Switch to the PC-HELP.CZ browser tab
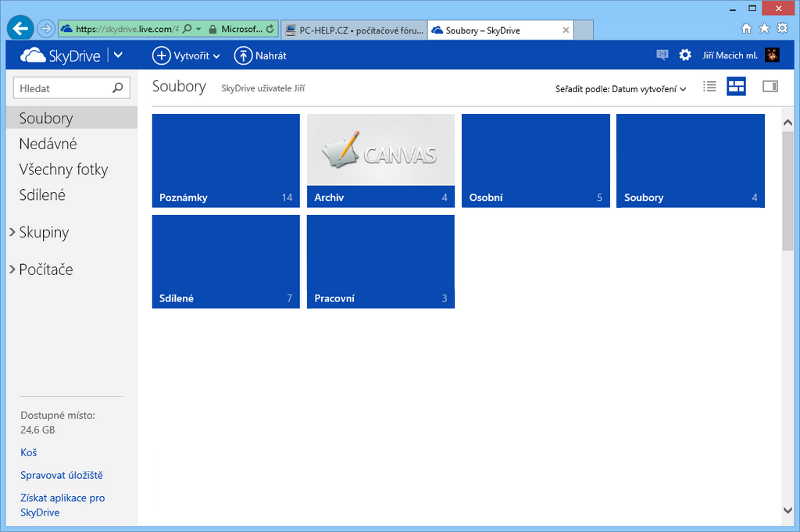 pos(354,30)
